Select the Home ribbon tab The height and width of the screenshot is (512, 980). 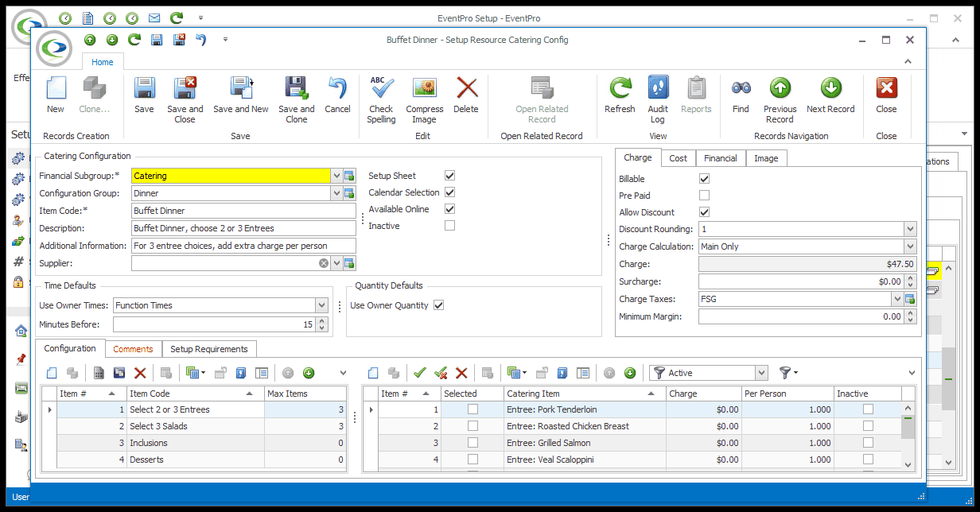click(103, 62)
